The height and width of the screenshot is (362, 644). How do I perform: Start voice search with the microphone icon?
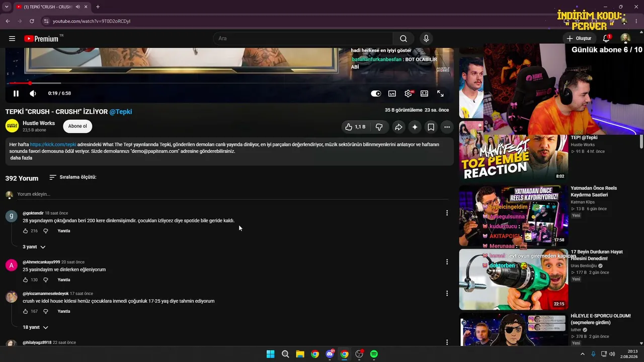[x=426, y=39]
